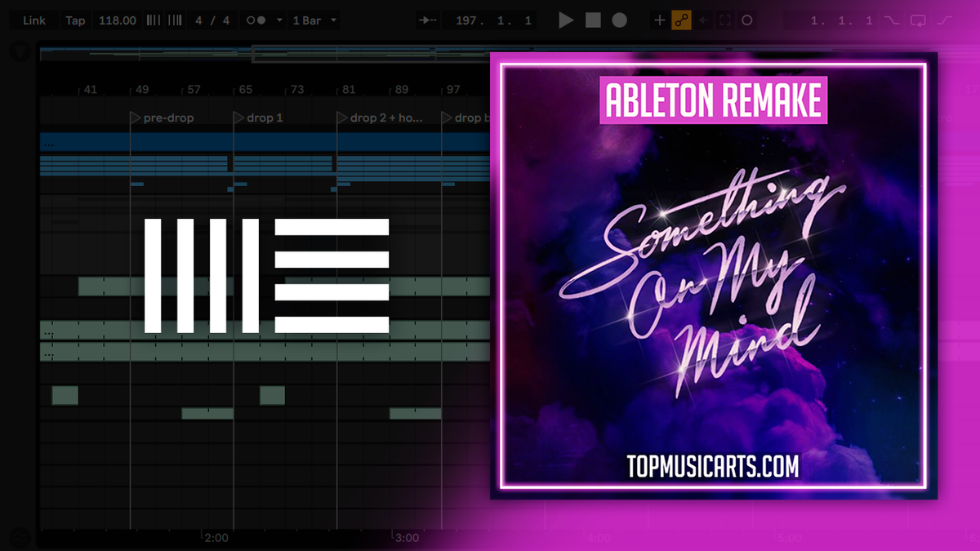Open the fade curve dropdown near loop controls
Viewport: 980px width, 551px height.
[x=945, y=20]
